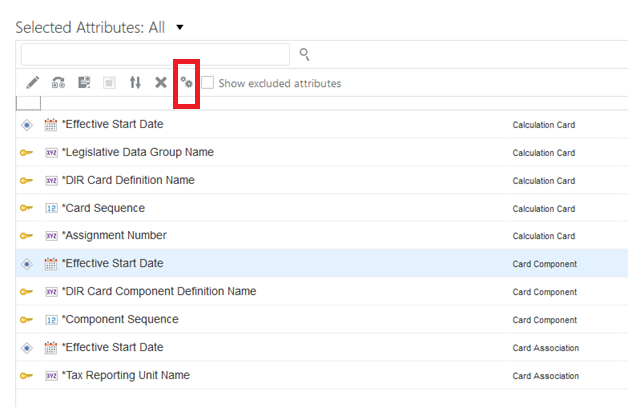
Task: Select DIR Card Component Definition Name row
Action: [160, 291]
